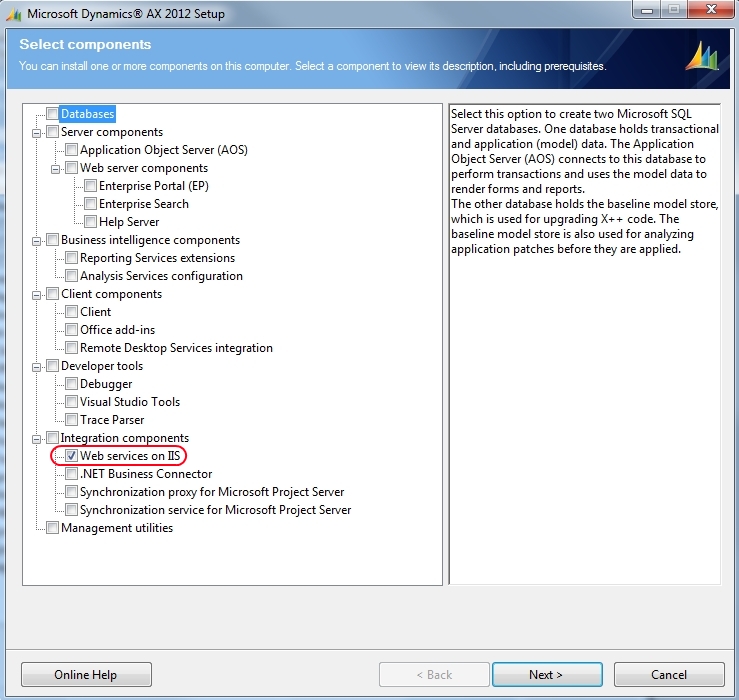Viewport: 739px width, 700px height.
Task: Collapse the Server components node
Action: click(36, 133)
